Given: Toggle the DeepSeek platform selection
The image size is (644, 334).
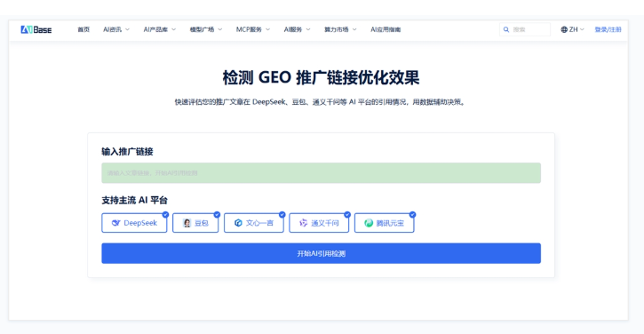Looking at the screenshot, I should 134,223.
